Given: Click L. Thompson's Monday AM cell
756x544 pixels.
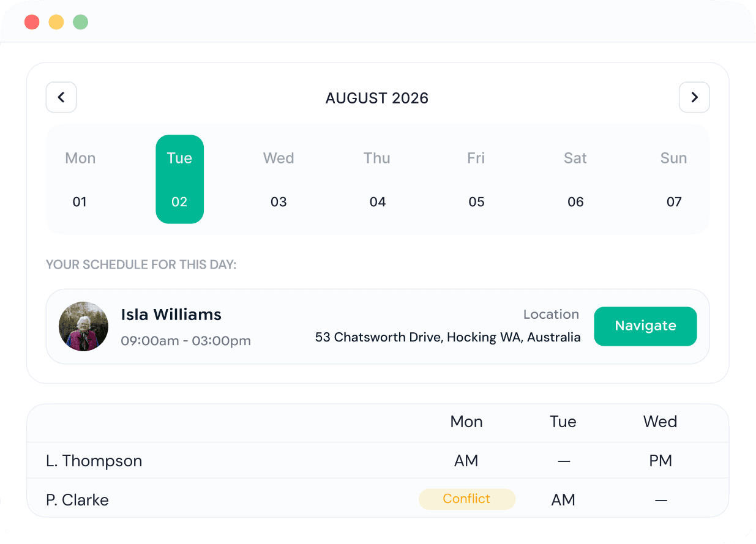Looking at the screenshot, I should tap(466, 461).
